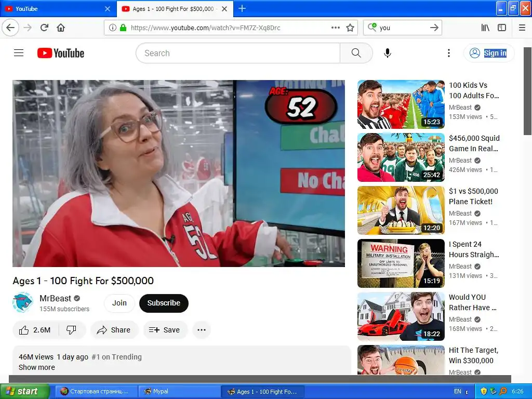Click the '100 Kids Vs 100 Adults' title text
The image size is (532, 399).
point(474,90)
